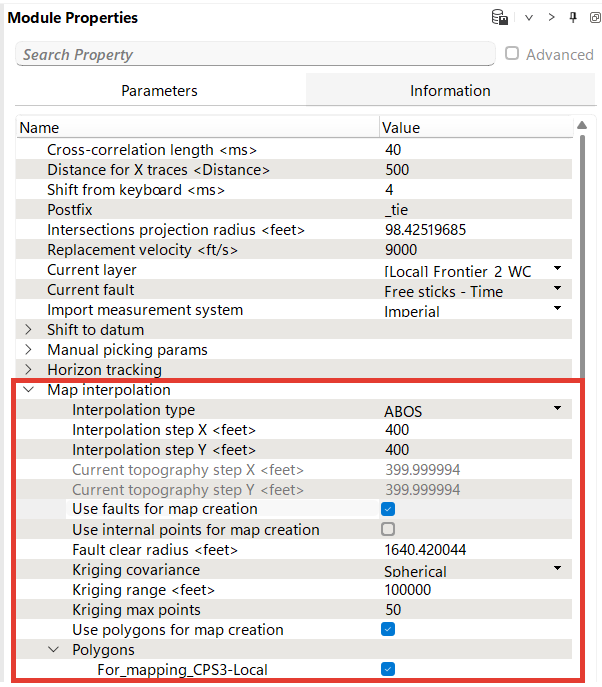Click Replacement velocity value 9000
The height and width of the screenshot is (687, 602).
click(x=401, y=250)
